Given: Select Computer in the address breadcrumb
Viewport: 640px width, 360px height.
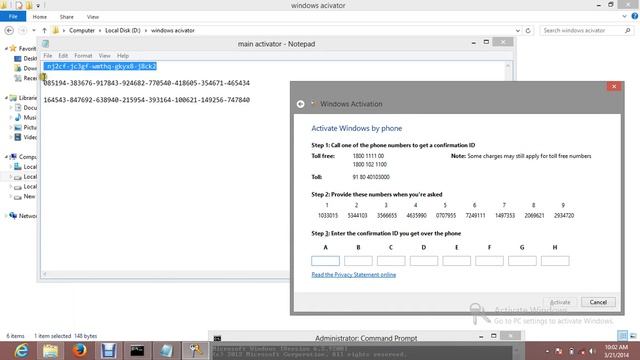Looking at the screenshot, I should [x=82, y=31].
